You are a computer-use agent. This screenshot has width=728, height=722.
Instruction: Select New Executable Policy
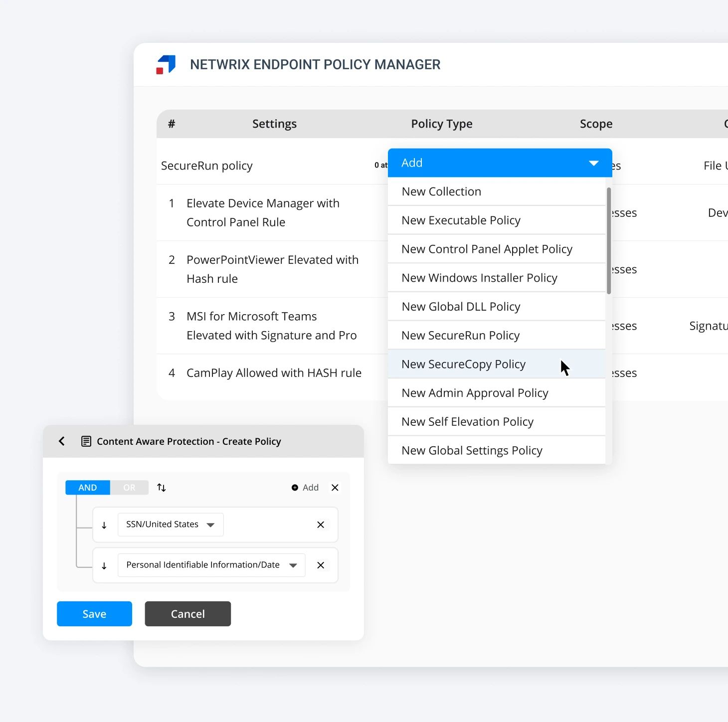click(x=497, y=220)
